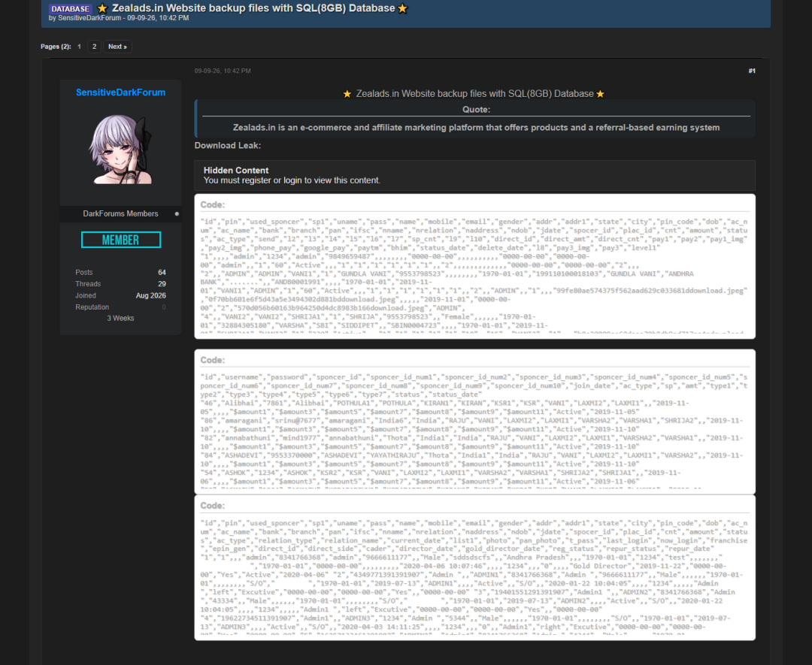Screen dimensions: 812x665
Task: Go to page 2 of the thread
Action: click(94, 47)
